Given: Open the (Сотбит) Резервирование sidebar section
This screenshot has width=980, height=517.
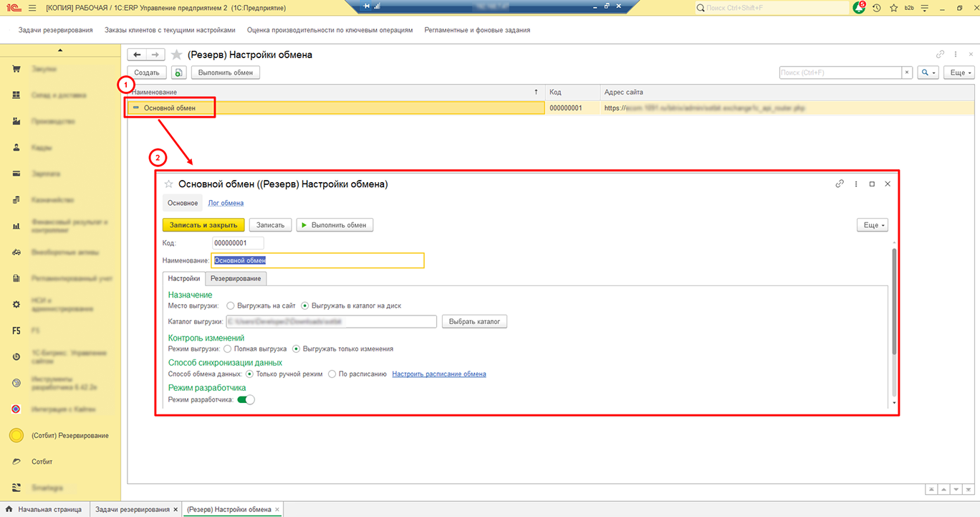Looking at the screenshot, I should pyautogui.click(x=70, y=435).
